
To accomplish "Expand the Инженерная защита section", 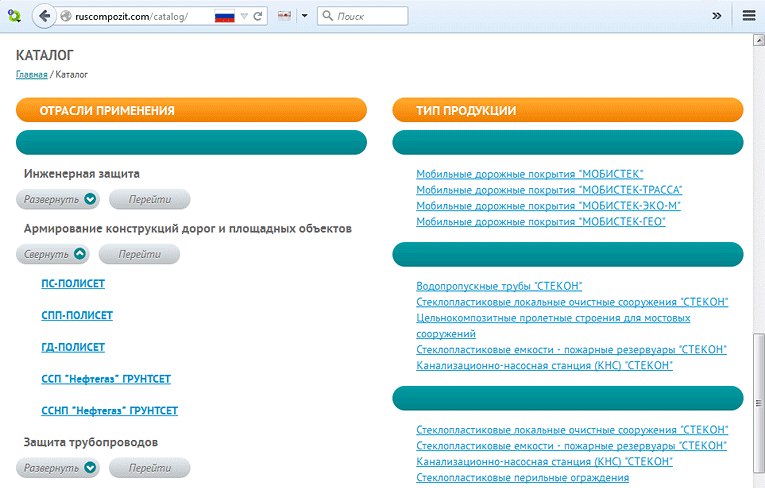I will point(60,199).
